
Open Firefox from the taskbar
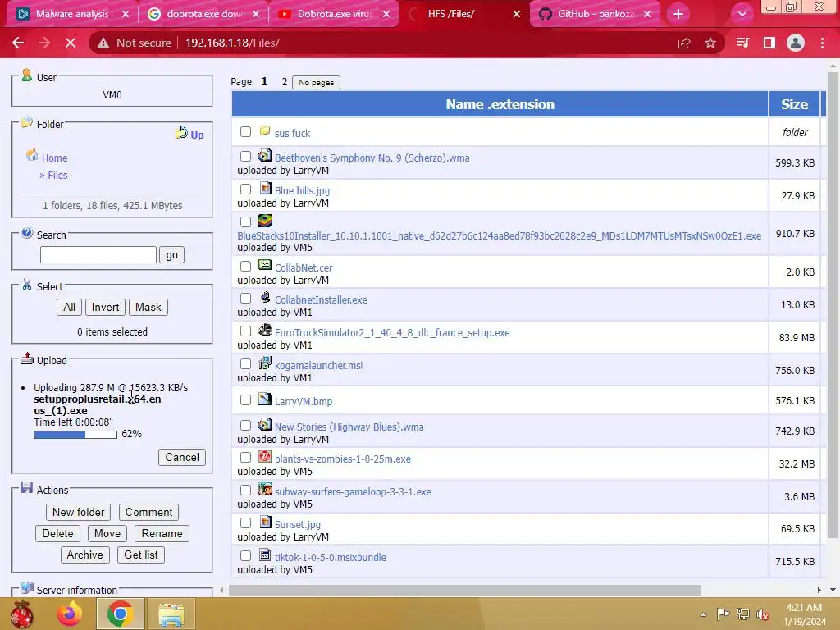70,614
